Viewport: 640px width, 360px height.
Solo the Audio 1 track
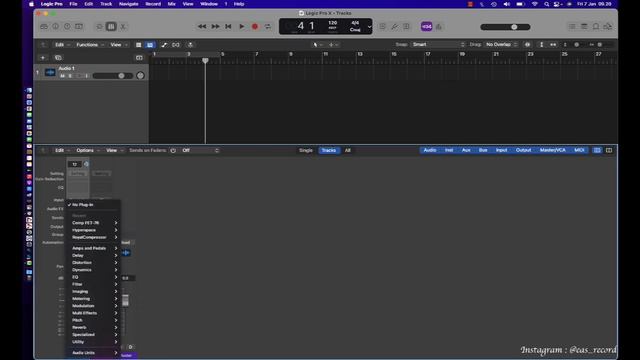(70, 76)
